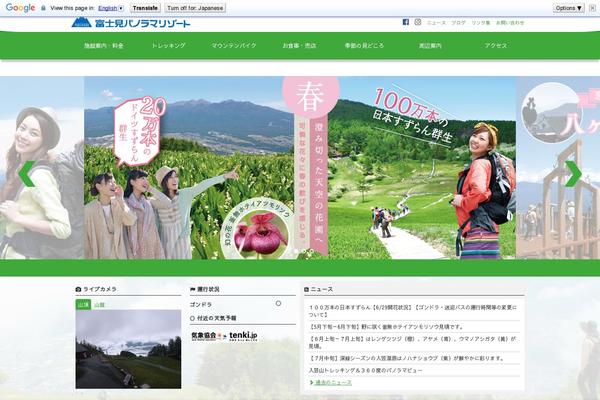This screenshot has width=600, height=400.
Task: Show previous slide with left green arrow
Action: click(x=27, y=174)
